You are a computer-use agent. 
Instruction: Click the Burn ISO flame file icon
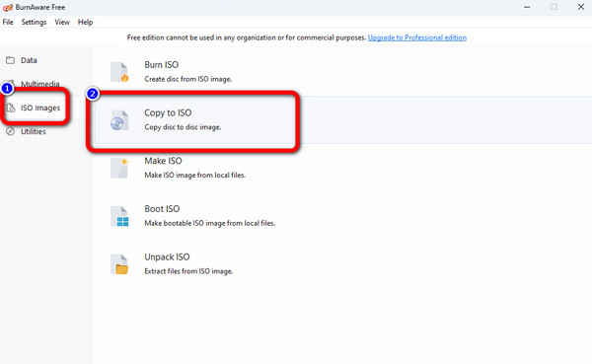click(x=119, y=72)
